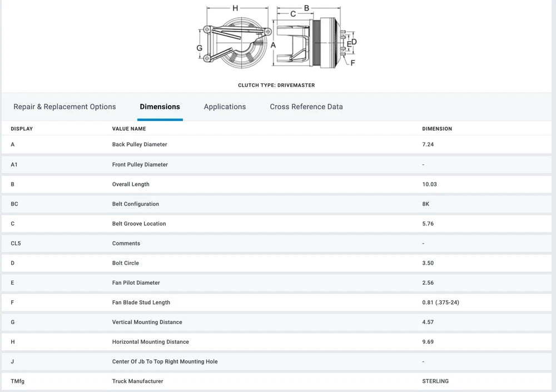Click the VALUE NAME column header
The width and height of the screenshot is (556, 392).
pyautogui.click(x=129, y=129)
